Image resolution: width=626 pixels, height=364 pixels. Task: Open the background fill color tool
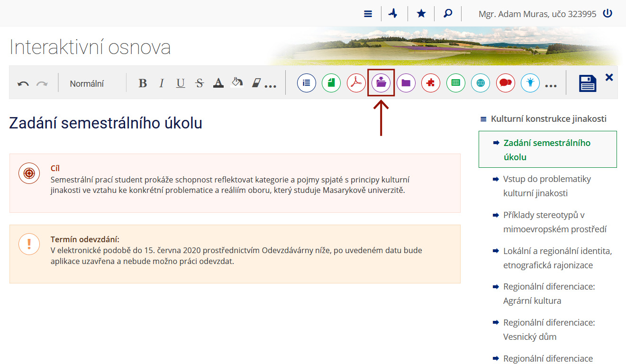237,83
